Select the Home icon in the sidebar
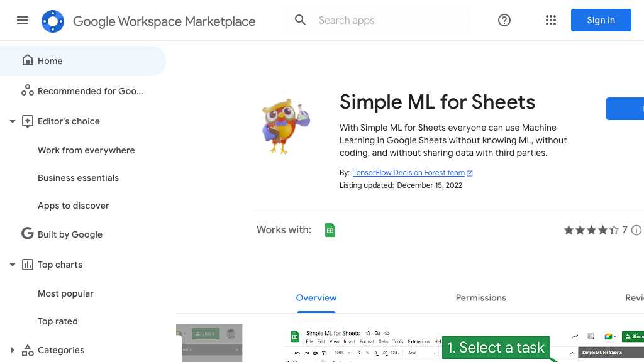Viewport: 644px width, 362px height. point(28,60)
